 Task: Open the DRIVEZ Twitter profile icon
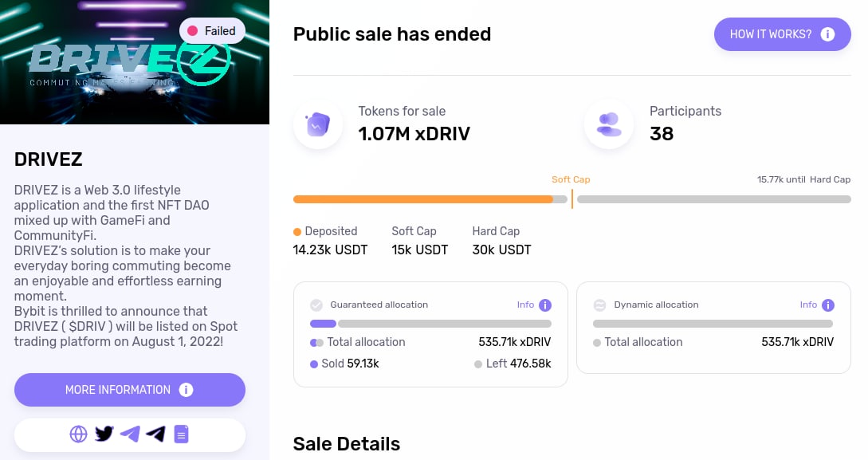104,434
